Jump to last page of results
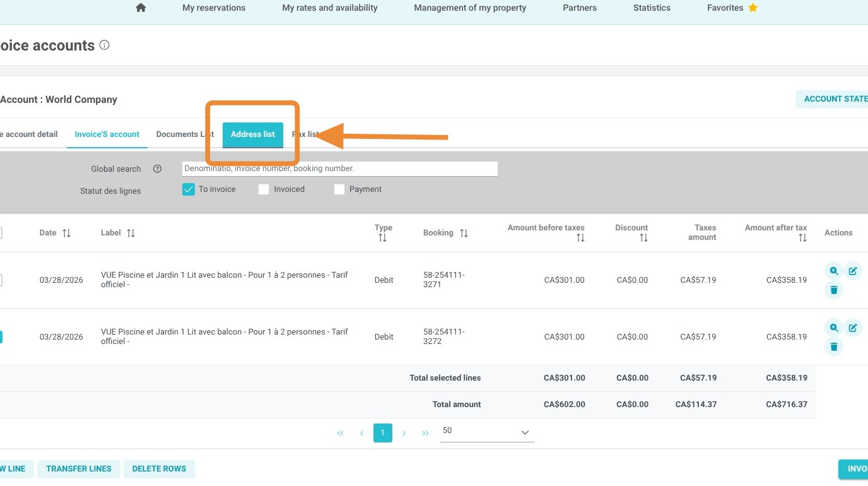The width and height of the screenshot is (868, 486). click(425, 433)
